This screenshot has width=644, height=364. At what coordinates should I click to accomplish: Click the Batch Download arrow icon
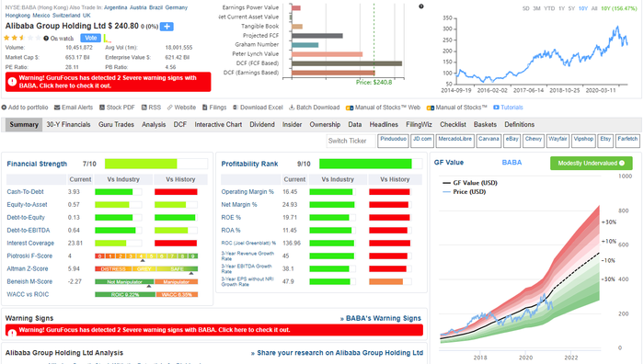point(292,108)
